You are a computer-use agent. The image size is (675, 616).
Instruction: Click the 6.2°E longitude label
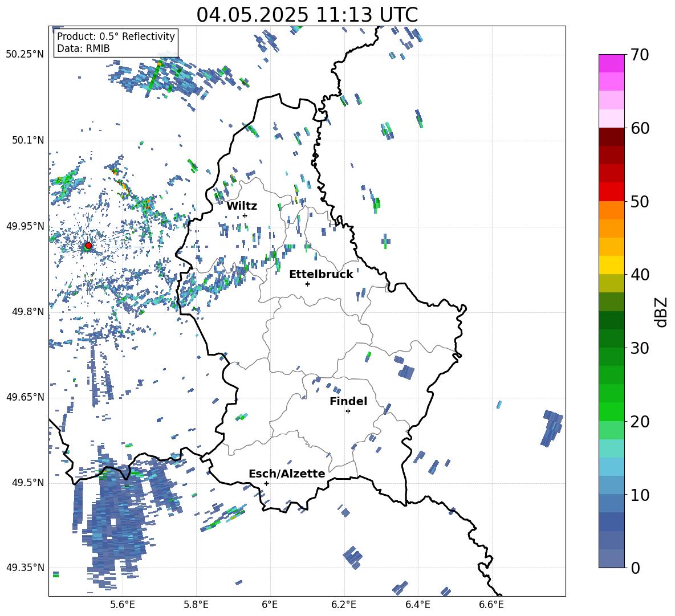coord(344,605)
